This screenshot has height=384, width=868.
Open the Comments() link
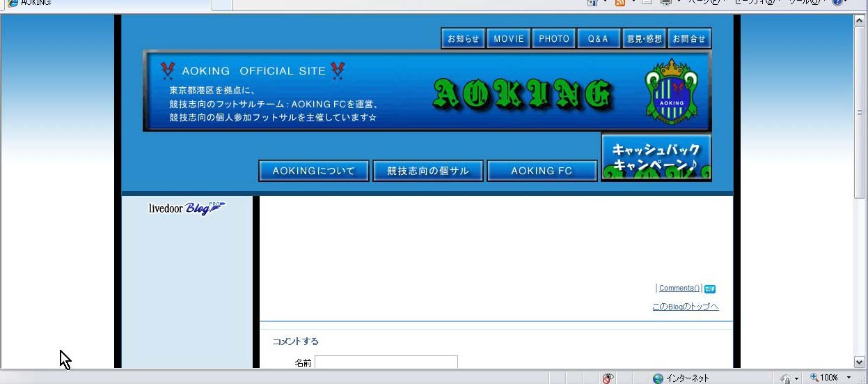tap(679, 289)
